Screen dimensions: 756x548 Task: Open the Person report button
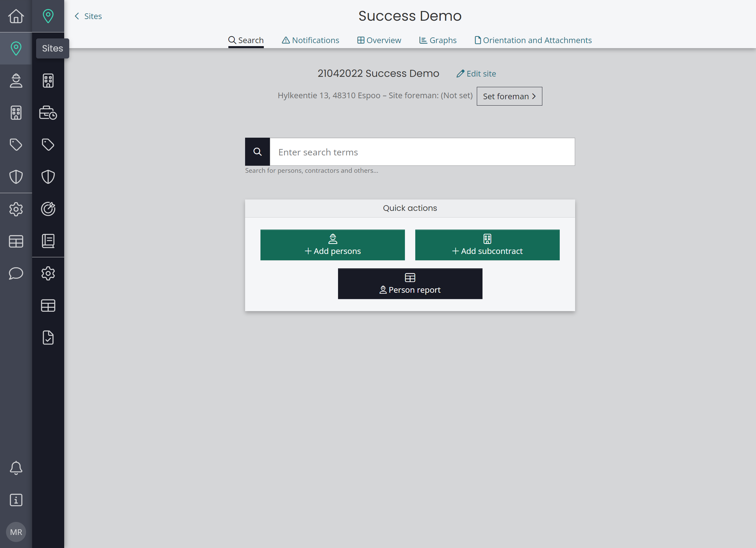(x=410, y=284)
